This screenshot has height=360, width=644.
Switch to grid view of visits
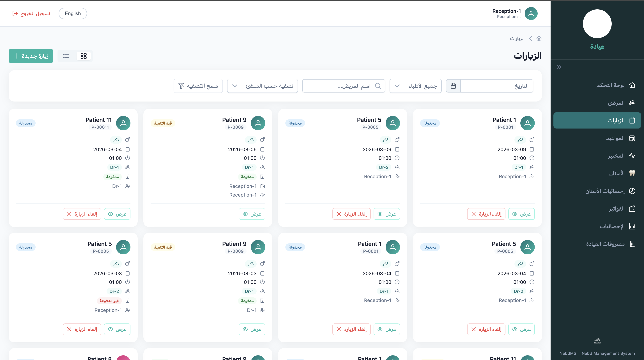pos(84,56)
